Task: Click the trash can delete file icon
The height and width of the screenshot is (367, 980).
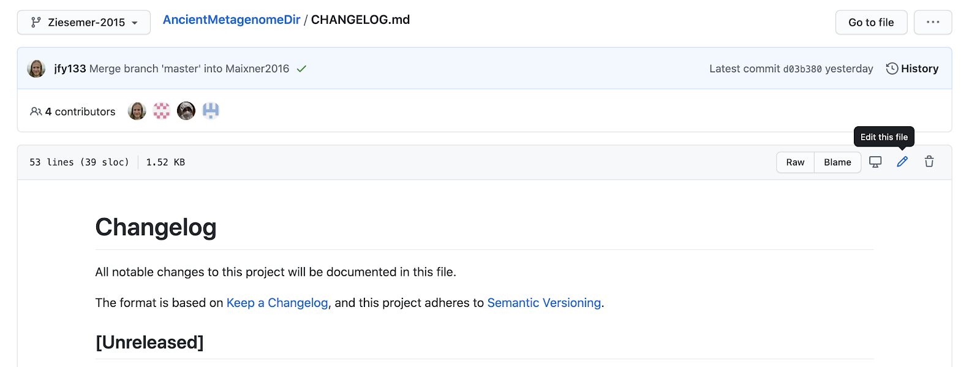Action: [929, 162]
